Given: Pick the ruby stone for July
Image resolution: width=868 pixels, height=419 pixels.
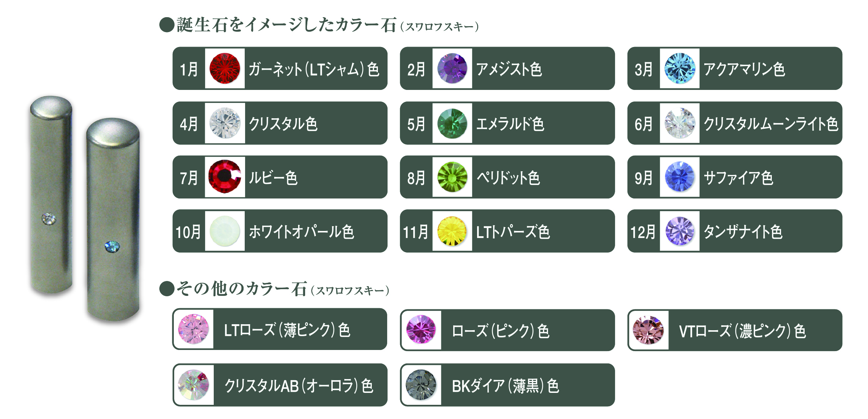Looking at the screenshot, I should pos(225,177).
